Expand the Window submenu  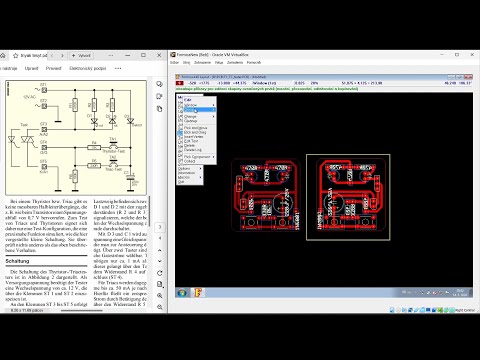pos(199,105)
